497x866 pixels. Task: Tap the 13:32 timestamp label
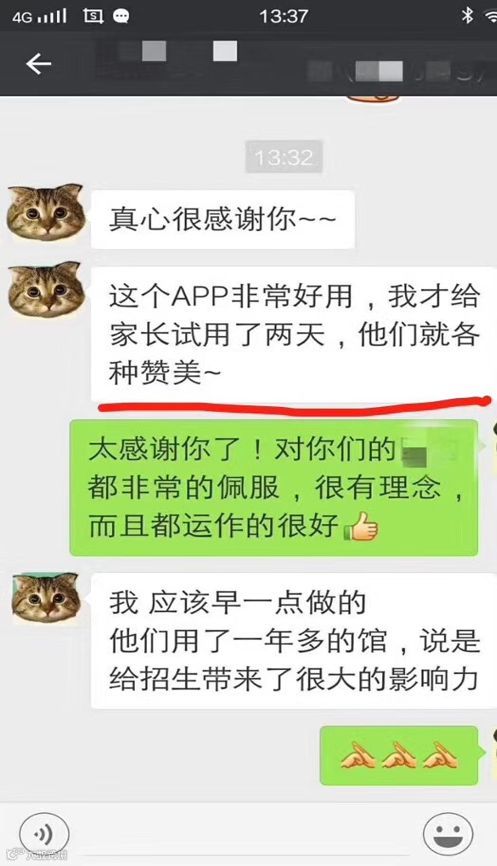[284, 157]
